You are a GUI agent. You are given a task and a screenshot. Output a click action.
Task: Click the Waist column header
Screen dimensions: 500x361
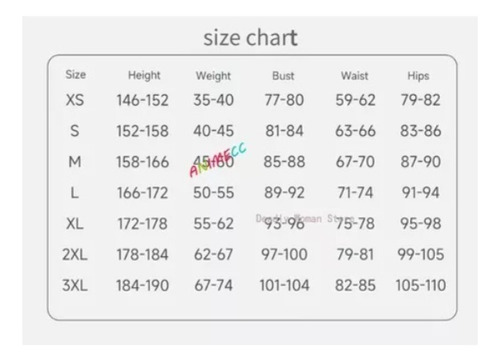point(355,76)
